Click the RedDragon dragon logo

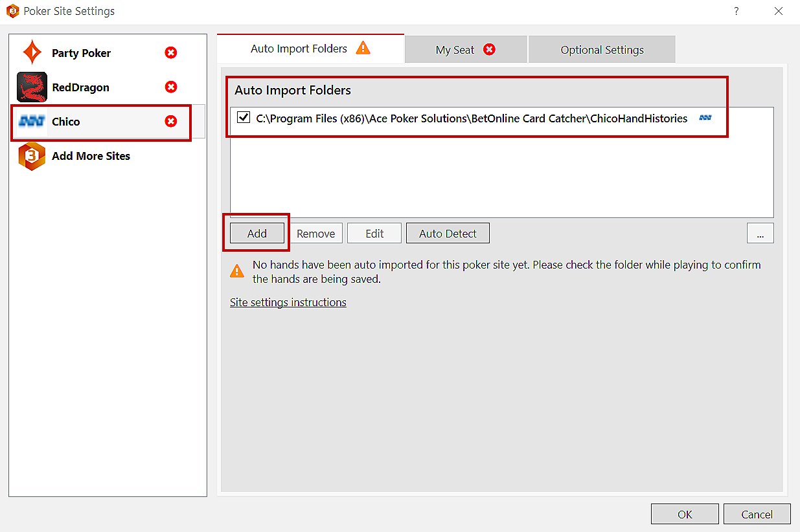(32, 87)
